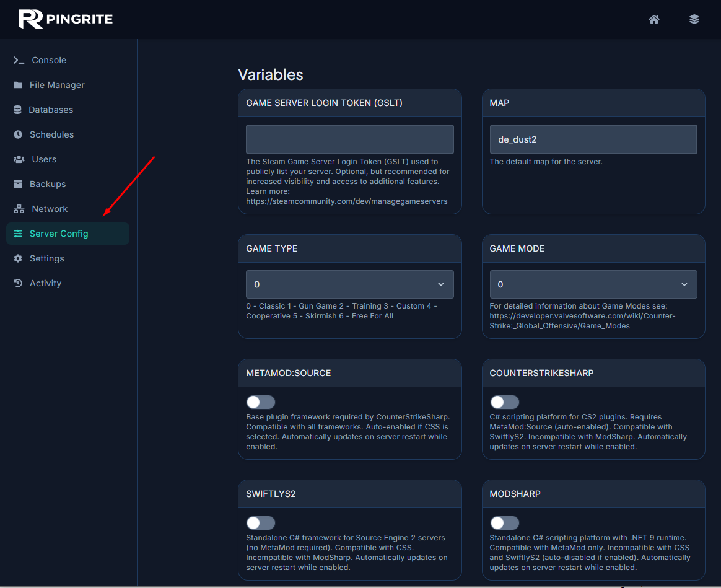This screenshot has height=588, width=721.
Task: Select Activity in the sidebar
Action: [x=17, y=283]
